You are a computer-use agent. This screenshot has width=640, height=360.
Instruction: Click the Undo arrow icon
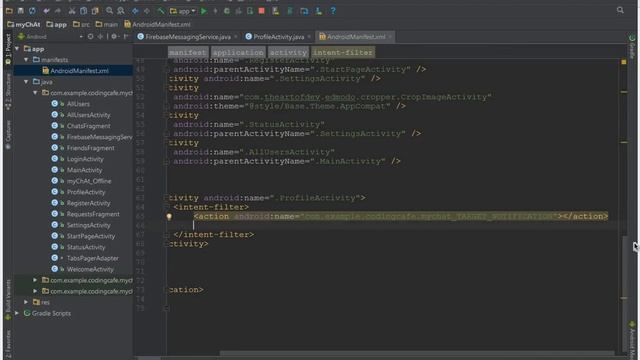[x=46, y=11]
